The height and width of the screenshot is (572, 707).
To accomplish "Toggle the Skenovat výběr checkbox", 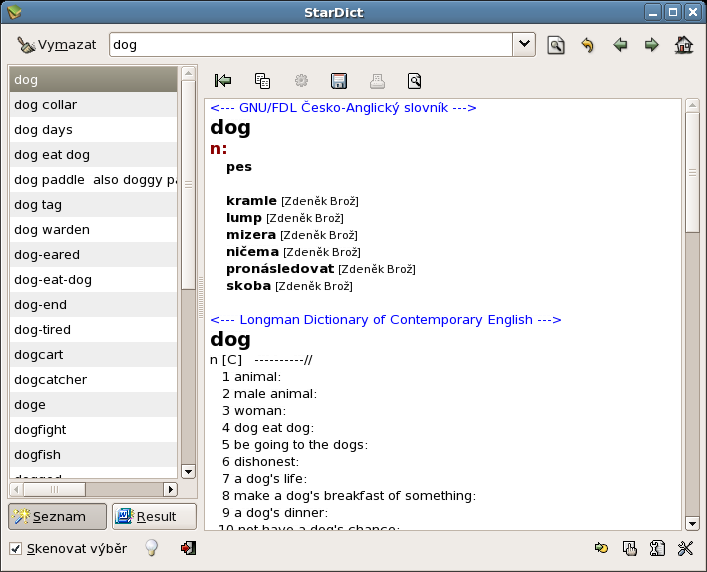I will pos(16,548).
